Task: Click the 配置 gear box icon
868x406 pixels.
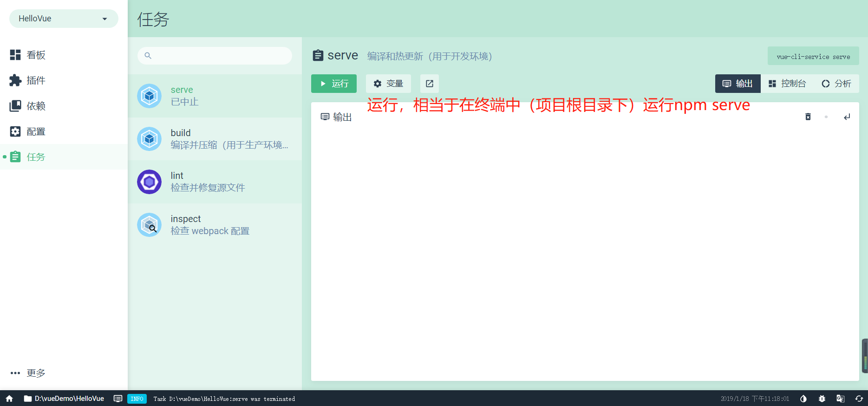Action: point(15,131)
